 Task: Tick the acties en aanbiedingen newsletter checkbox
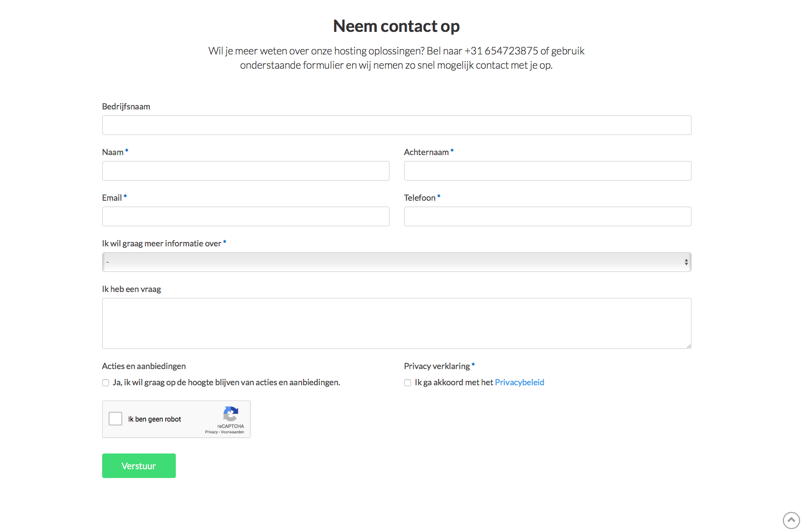(x=106, y=383)
